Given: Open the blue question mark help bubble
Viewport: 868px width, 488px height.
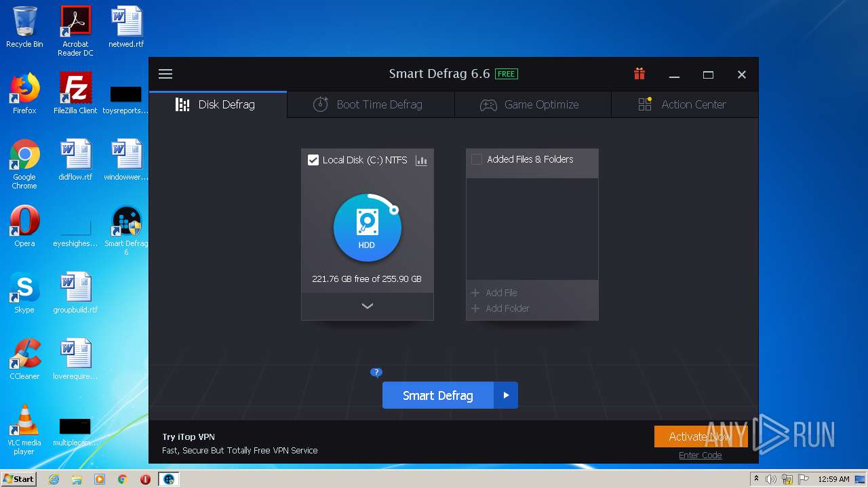Looking at the screenshot, I should tap(376, 372).
